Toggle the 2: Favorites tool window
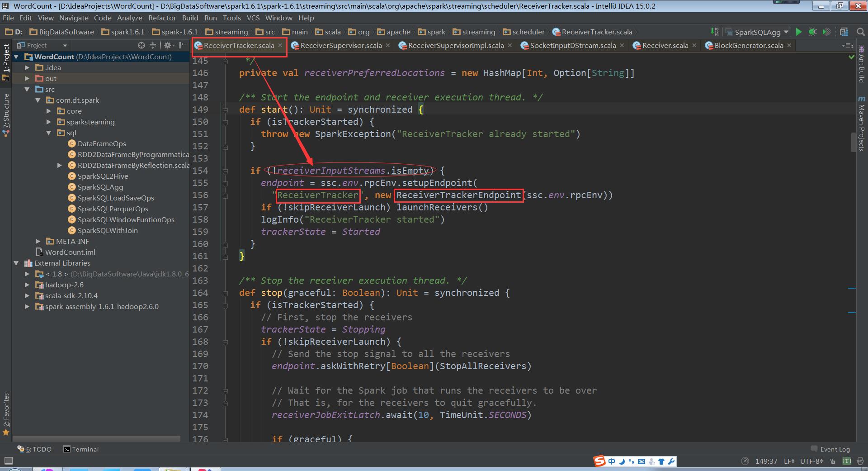 click(x=6, y=414)
